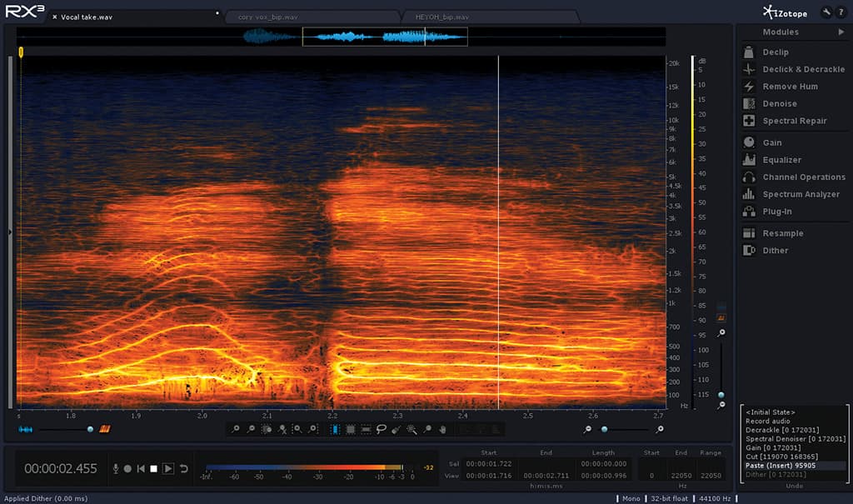
Task: Click the frequency zoom-out icon at scale bottom
Action: click(x=721, y=405)
